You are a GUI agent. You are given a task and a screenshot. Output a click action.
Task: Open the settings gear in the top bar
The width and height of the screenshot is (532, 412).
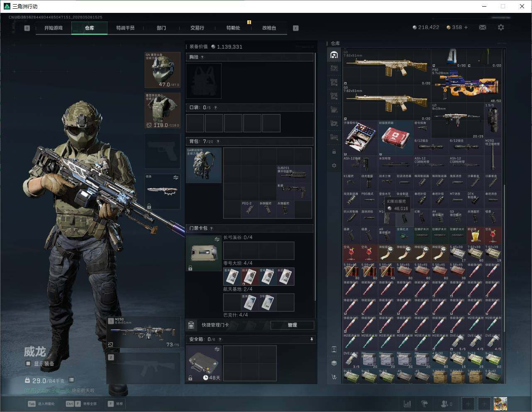(x=501, y=27)
